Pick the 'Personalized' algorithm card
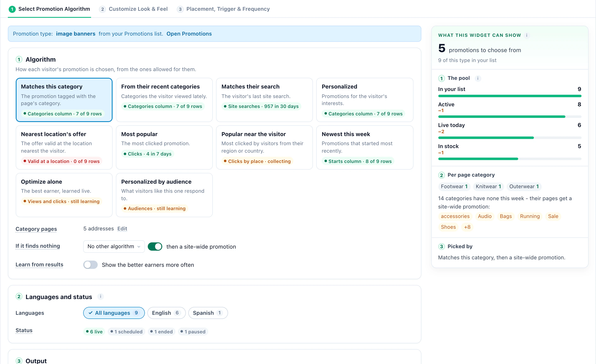Screen dimensions: 596x364 (365, 100)
